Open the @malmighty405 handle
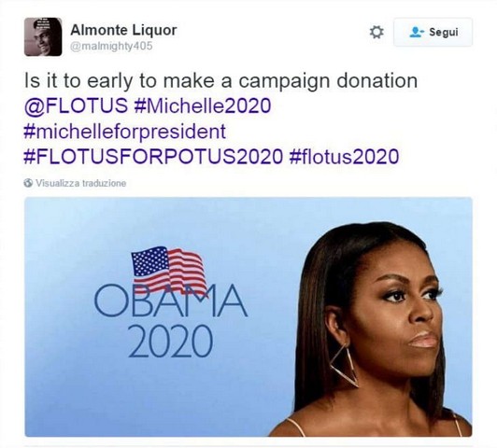The image size is (497, 448). pyautogui.click(x=111, y=47)
